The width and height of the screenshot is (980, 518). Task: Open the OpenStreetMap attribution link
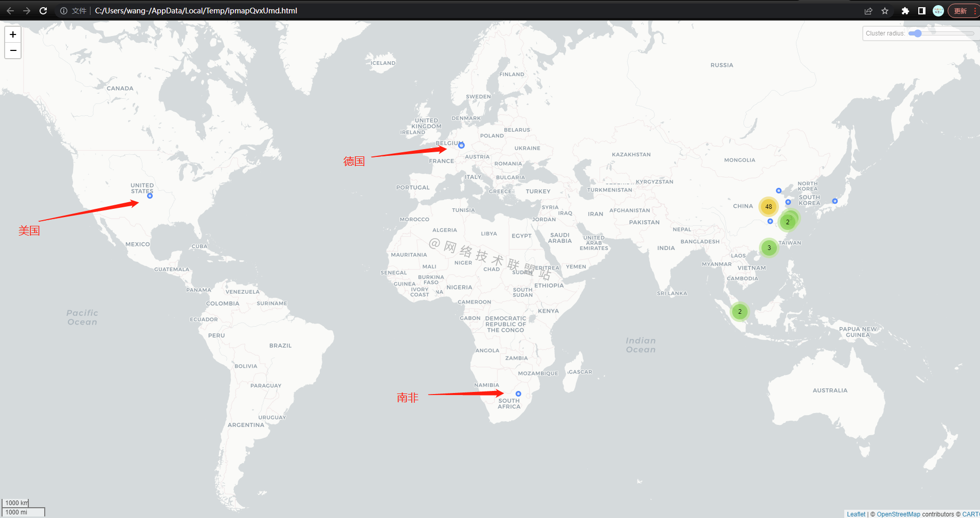[x=898, y=514]
